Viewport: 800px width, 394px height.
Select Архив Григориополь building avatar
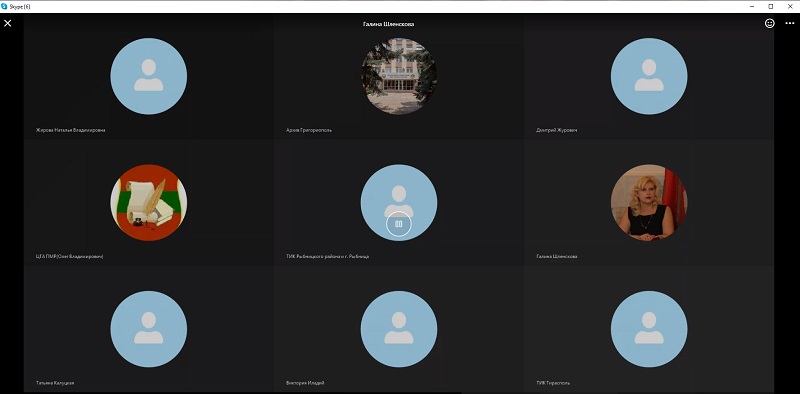(x=399, y=76)
